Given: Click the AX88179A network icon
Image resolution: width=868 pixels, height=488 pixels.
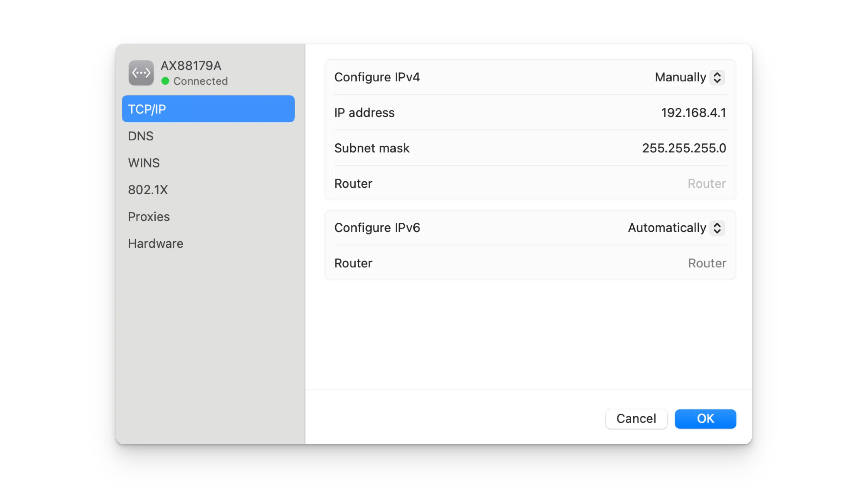Looking at the screenshot, I should [141, 72].
